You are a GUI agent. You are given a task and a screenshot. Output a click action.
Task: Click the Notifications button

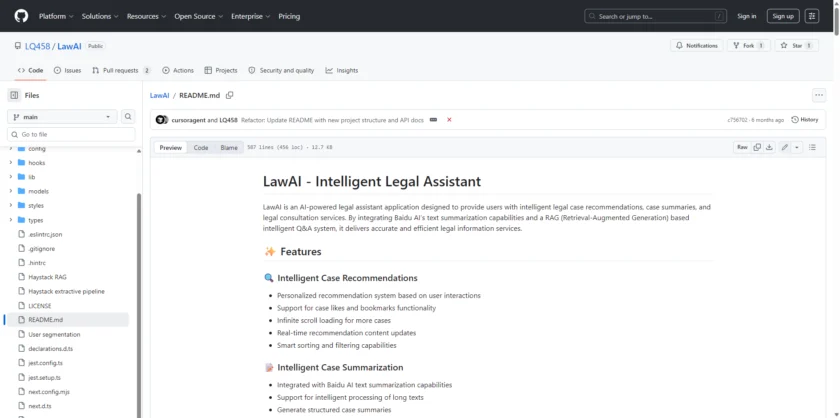[696, 46]
